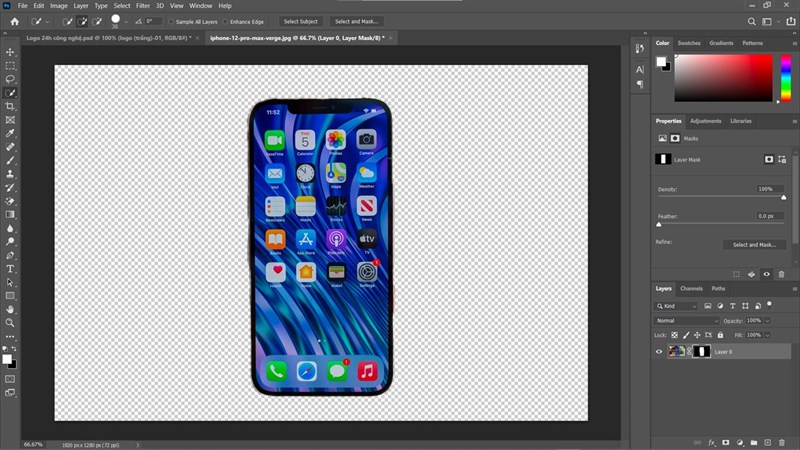Select the Crop tool
The width and height of the screenshot is (800, 450).
pos(10,106)
